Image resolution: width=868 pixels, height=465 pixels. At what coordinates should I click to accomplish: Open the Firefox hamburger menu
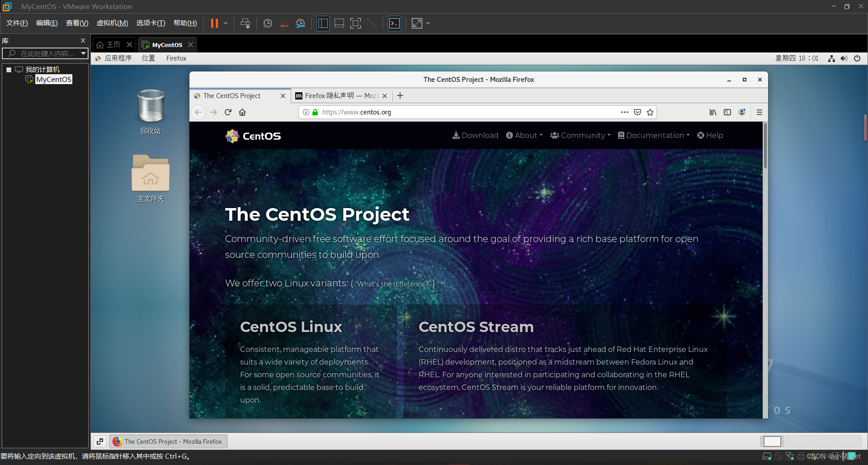[759, 112]
